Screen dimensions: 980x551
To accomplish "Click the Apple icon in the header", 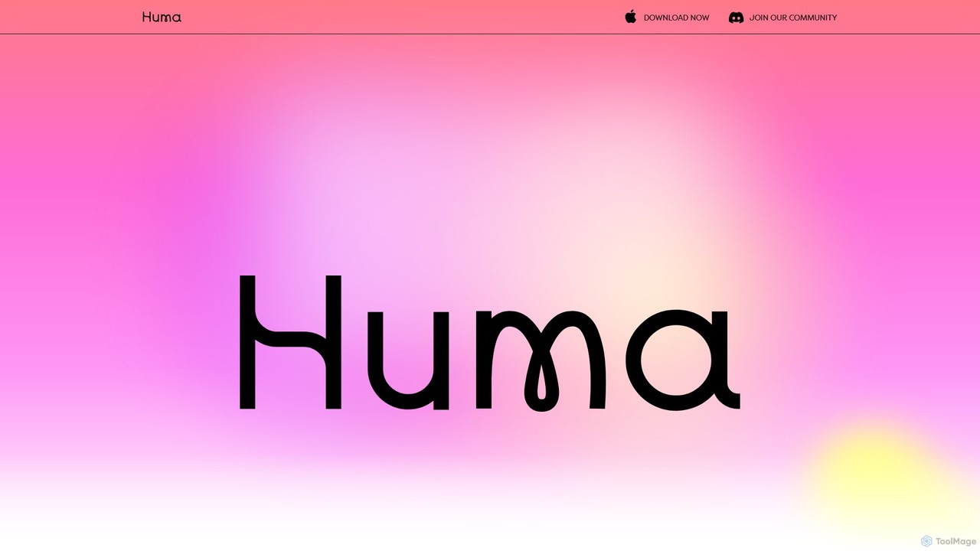I will (630, 17).
